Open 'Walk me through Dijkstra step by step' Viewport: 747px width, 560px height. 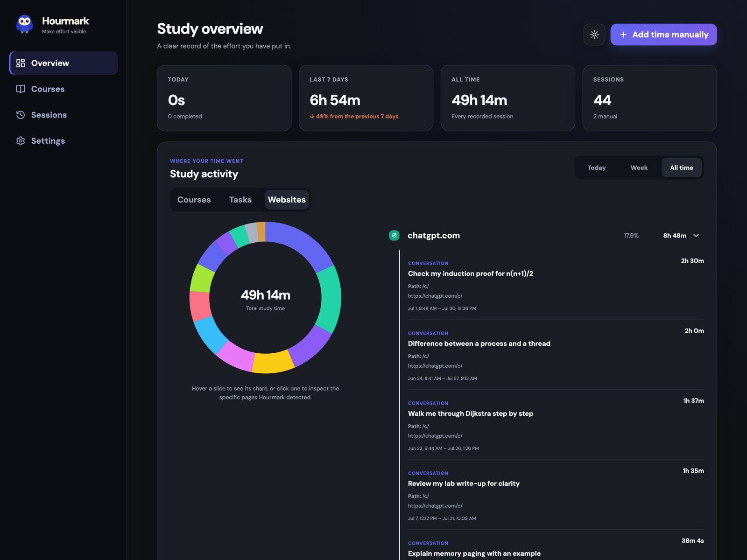click(471, 413)
